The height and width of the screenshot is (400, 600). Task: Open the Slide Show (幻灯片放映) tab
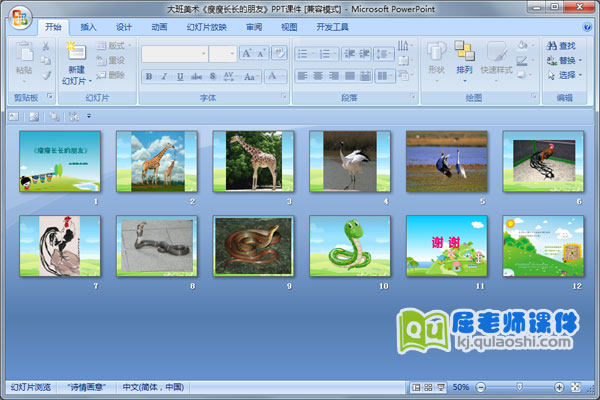[206, 27]
